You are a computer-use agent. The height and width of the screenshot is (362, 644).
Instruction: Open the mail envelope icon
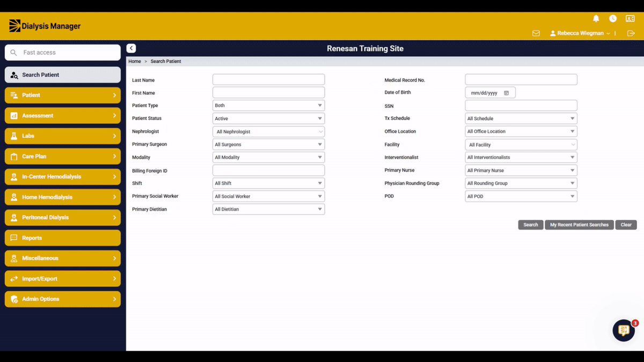tap(536, 33)
